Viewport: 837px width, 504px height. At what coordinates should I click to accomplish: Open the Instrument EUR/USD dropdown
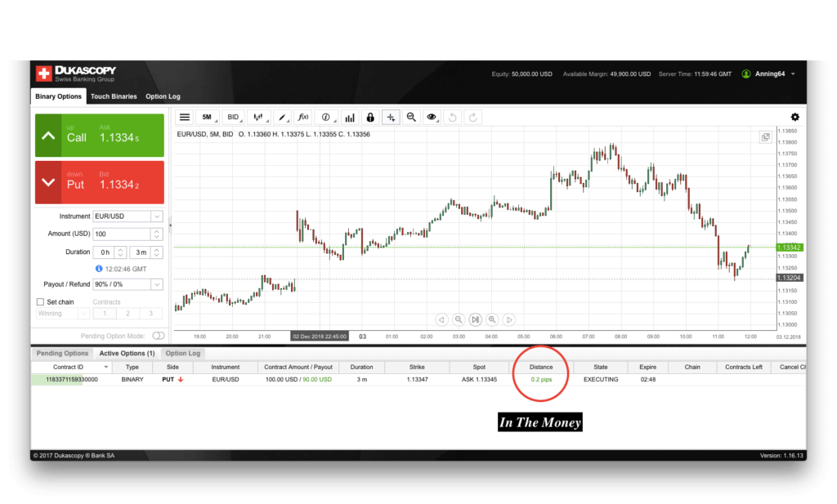128,216
